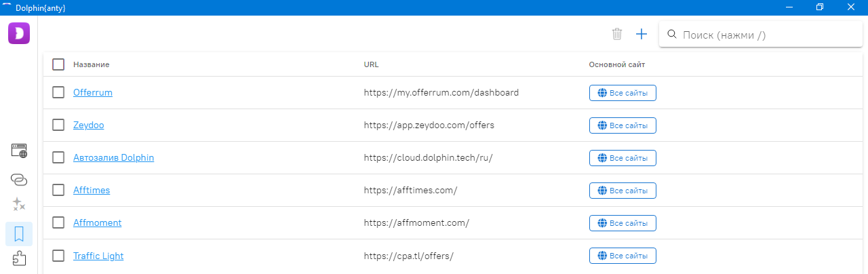Image resolution: width=868 pixels, height=274 pixels.
Task: Click the Dolphin Anty purple logo icon
Action: coord(19,33)
